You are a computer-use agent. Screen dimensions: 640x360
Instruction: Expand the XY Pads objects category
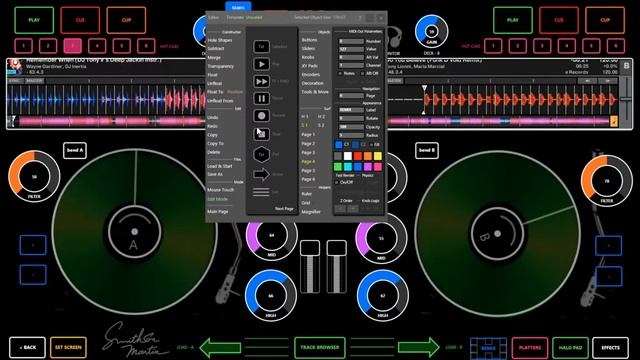click(x=309, y=66)
